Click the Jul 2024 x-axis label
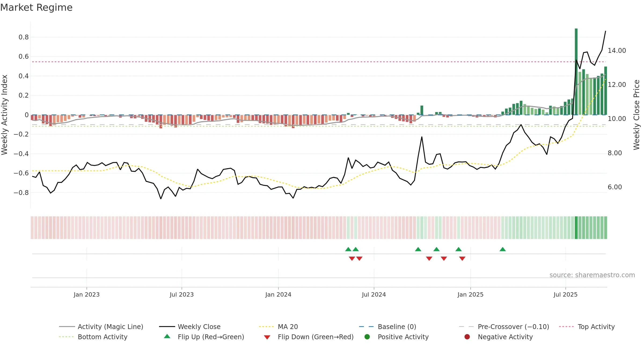 click(374, 295)
